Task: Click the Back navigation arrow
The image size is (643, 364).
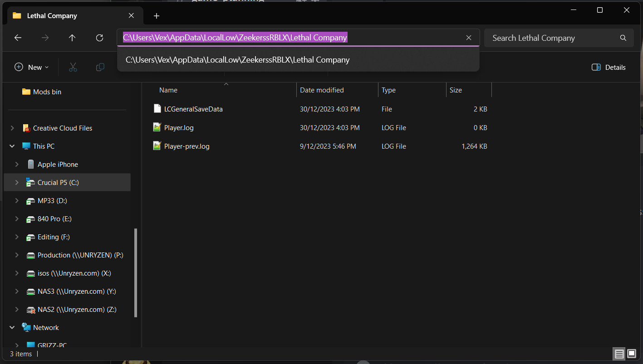Action: 18,38
